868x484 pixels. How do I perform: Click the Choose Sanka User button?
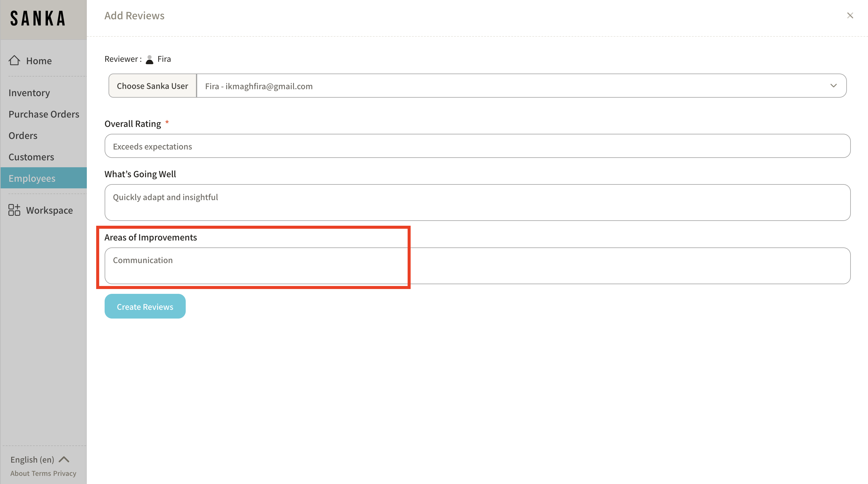pyautogui.click(x=152, y=86)
